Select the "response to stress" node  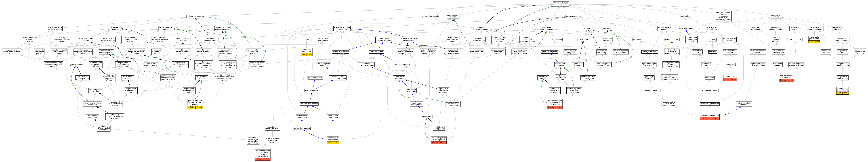click(x=795, y=28)
